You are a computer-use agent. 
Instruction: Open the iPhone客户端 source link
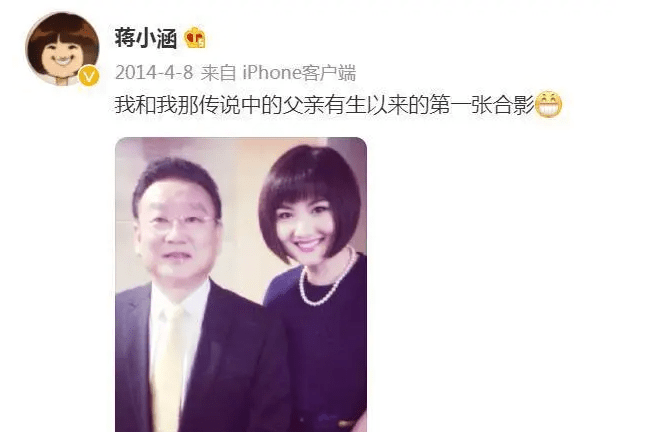pyautogui.click(x=299, y=73)
